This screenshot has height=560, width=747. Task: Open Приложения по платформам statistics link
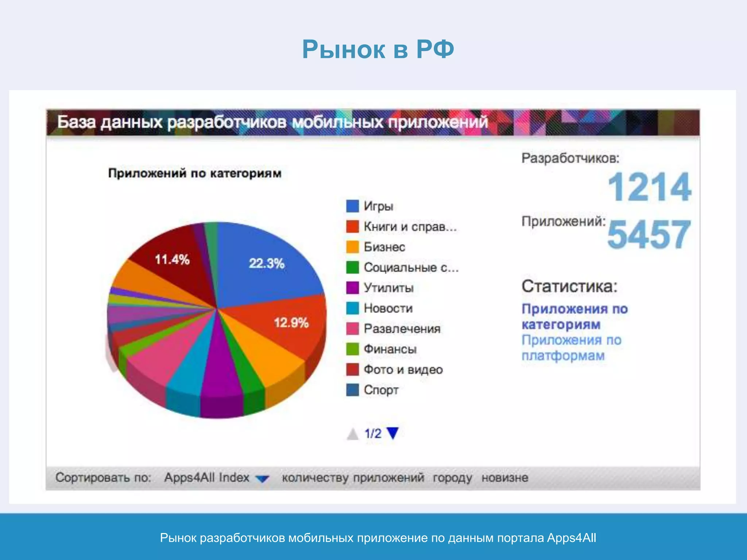click(x=572, y=347)
